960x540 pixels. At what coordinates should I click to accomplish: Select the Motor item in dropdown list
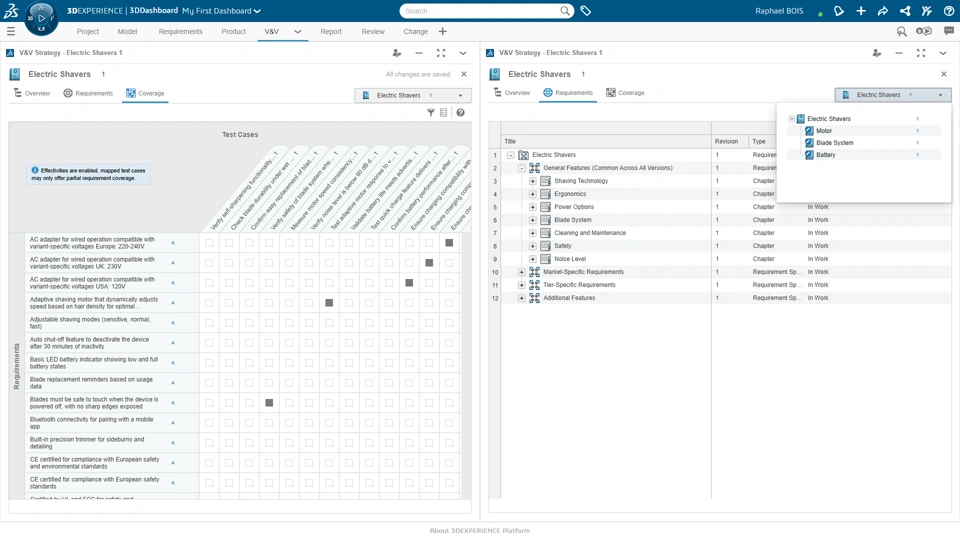coord(824,130)
